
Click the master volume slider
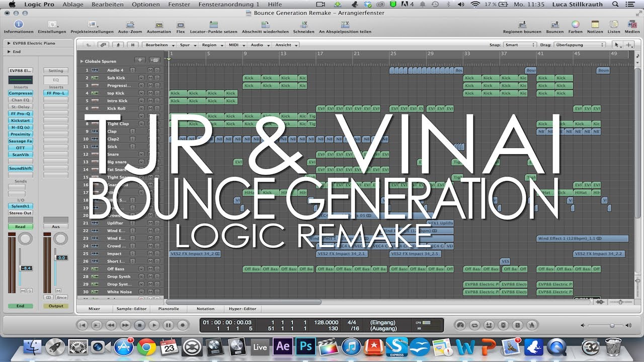click(x=606, y=325)
